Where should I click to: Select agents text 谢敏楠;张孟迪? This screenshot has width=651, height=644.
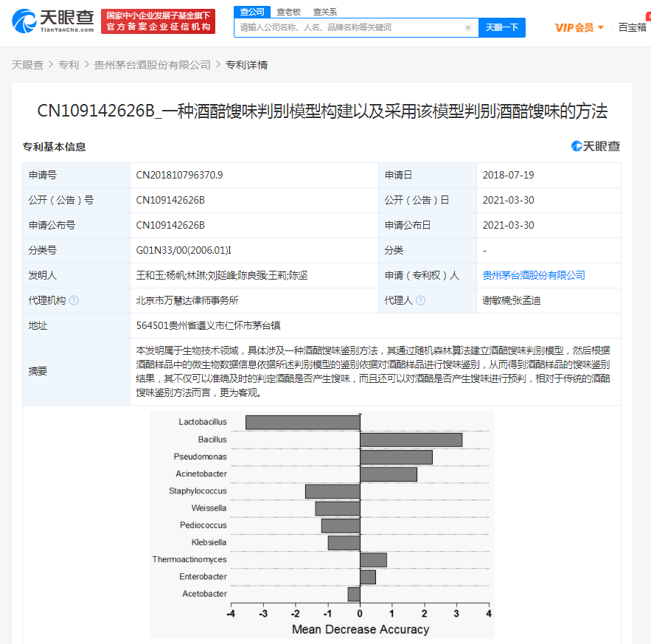pos(512,300)
